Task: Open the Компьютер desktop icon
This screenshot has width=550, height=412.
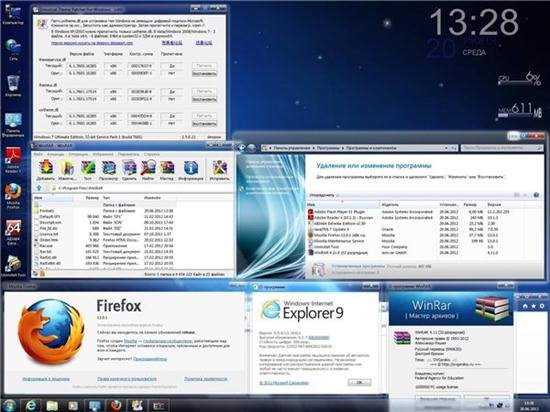Action: [x=13, y=15]
